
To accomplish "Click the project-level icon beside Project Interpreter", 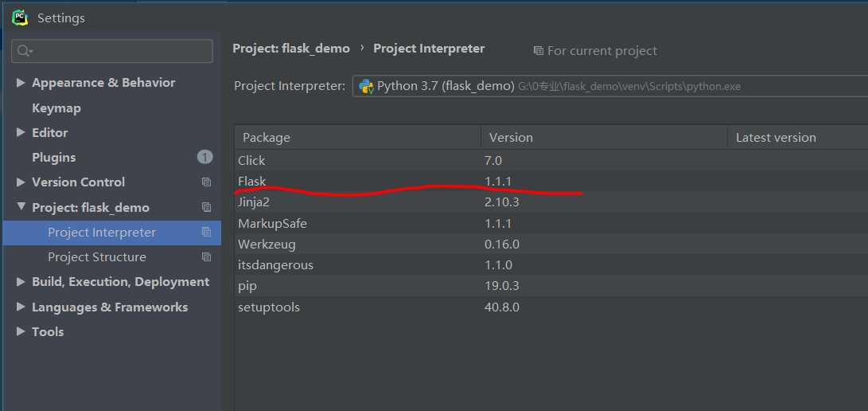I will point(207,232).
